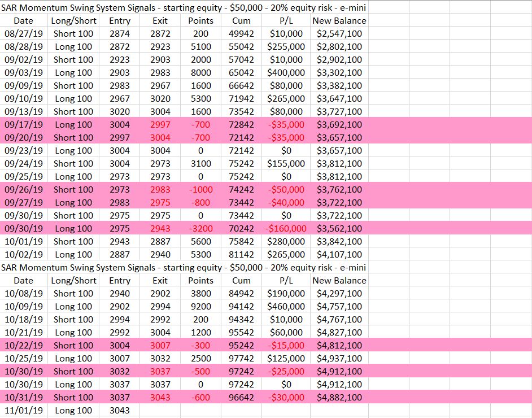Click date cell 10/21/19
The width and height of the screenshot is (532, 418).
24,333
